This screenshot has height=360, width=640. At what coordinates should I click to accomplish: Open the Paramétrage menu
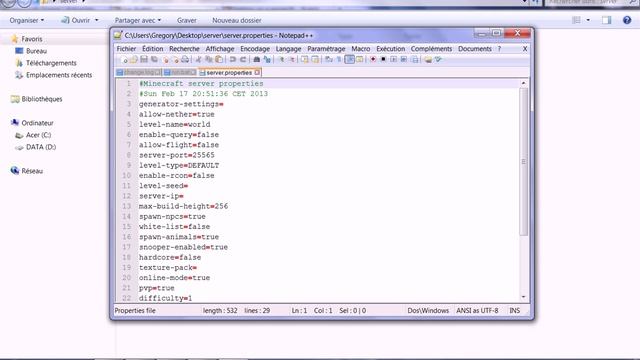tap(326, 49)
